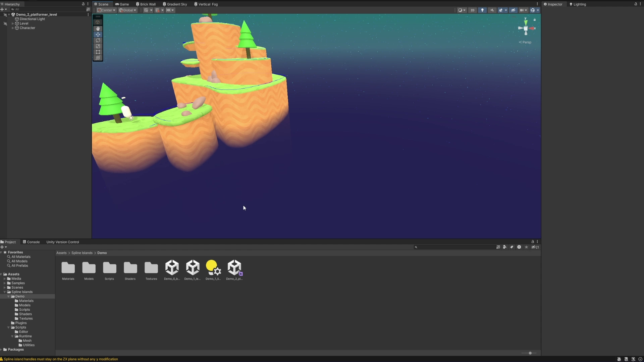The width and height of the screenshot is (644, 362).
Task: Click the grid snapping icon
Action: pos(157,10)
